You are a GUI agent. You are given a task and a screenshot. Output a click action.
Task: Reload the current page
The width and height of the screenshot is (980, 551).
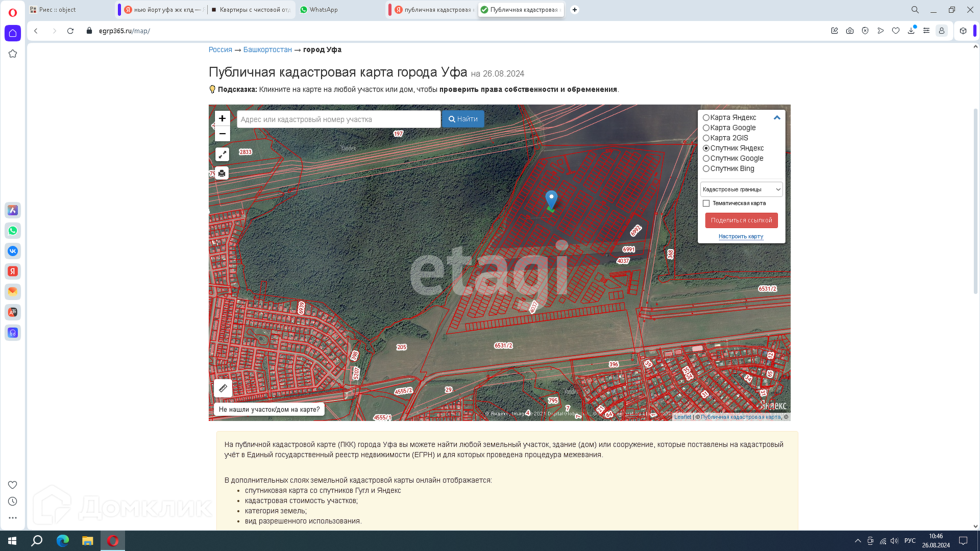tap(70, 31)
